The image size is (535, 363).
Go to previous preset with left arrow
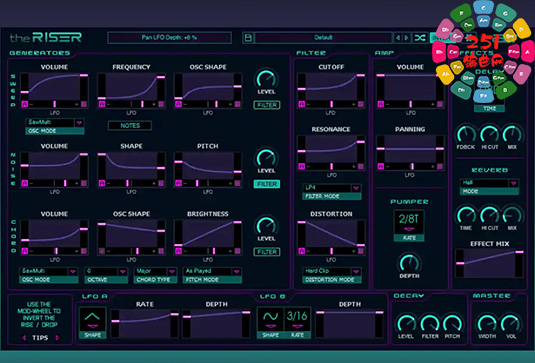pos(398,38)
